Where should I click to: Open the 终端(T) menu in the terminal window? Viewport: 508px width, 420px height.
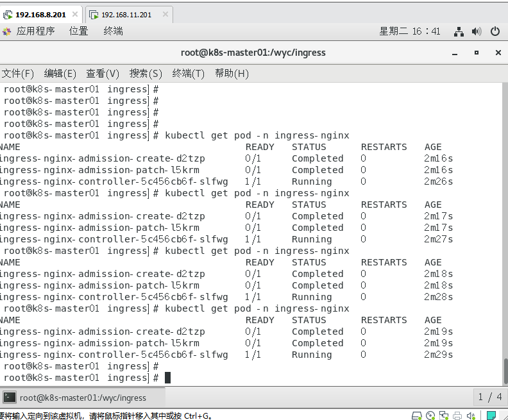pyautogui.click(x=188, y=74)
